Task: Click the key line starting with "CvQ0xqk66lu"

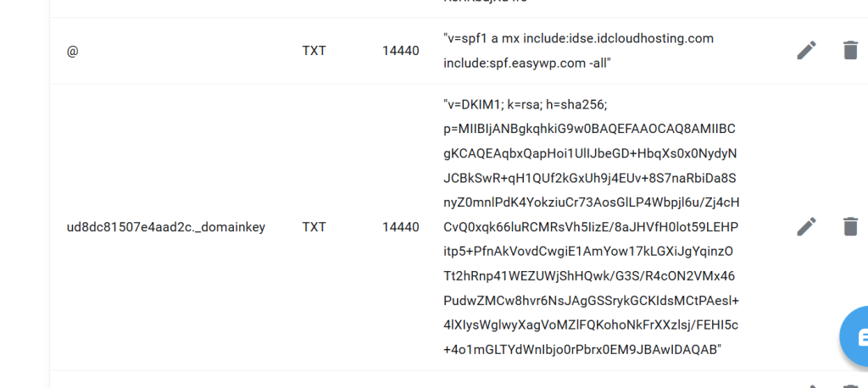Action: pos(591,227)
